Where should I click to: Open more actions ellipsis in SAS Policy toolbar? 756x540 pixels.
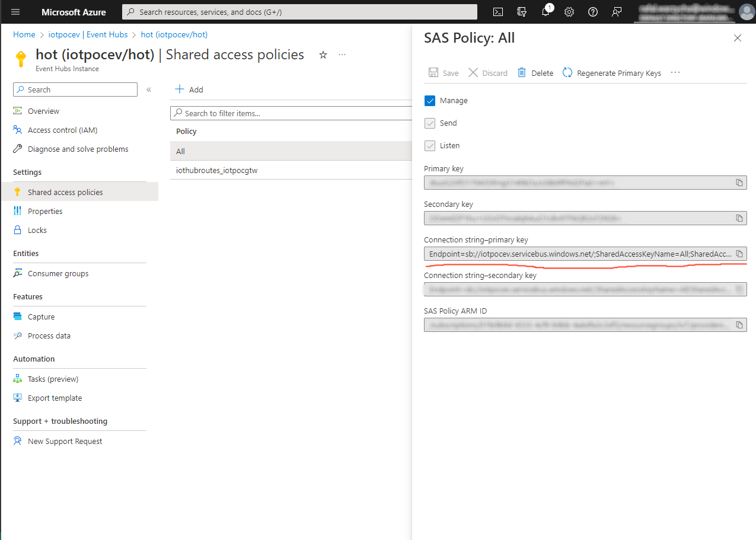(675, 73)
